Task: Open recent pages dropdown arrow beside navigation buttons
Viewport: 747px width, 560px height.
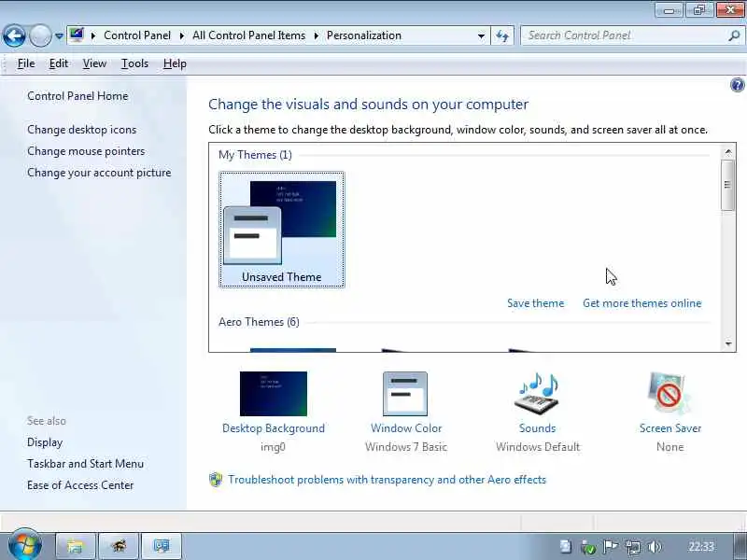Action: [x=59, y=36]
